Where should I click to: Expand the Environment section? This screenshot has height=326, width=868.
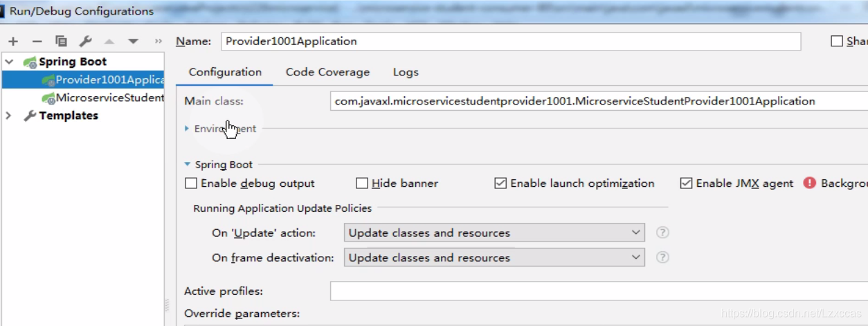(x=187, y=129)
